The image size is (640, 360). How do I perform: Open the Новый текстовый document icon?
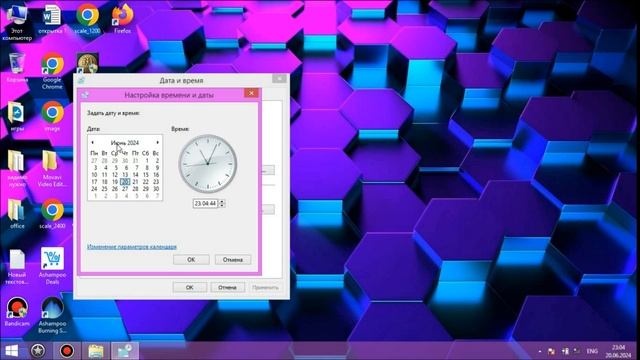[x=17, y=267]
